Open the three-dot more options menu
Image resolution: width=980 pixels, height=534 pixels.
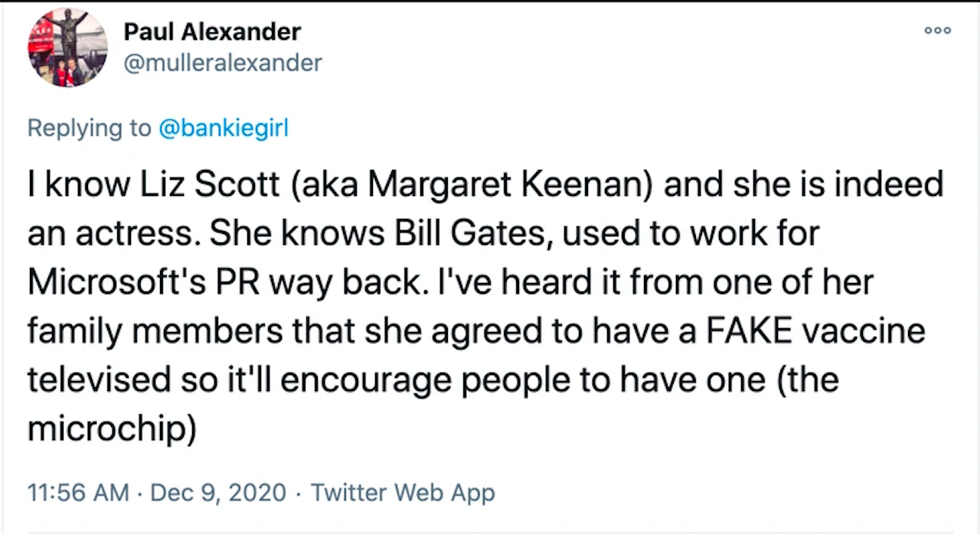tap(937, 31)
